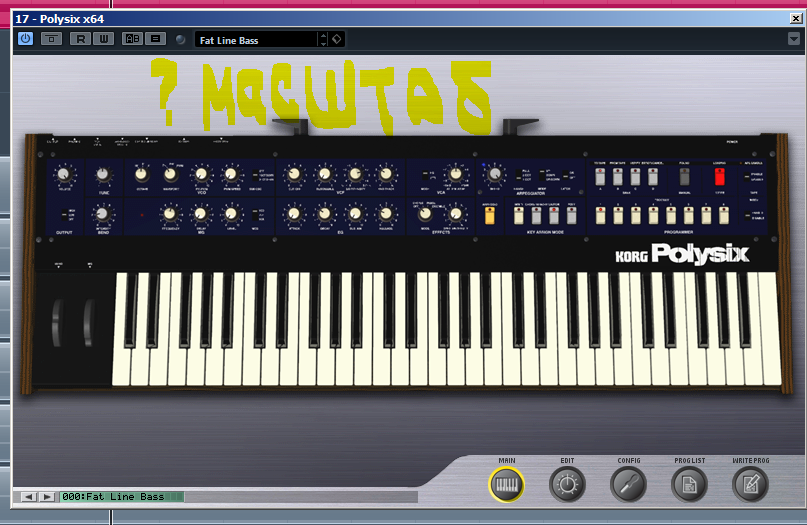The height and width of the screenshot is (525, 807).
Task: Open the PROG LIST page
Action: 689,484
